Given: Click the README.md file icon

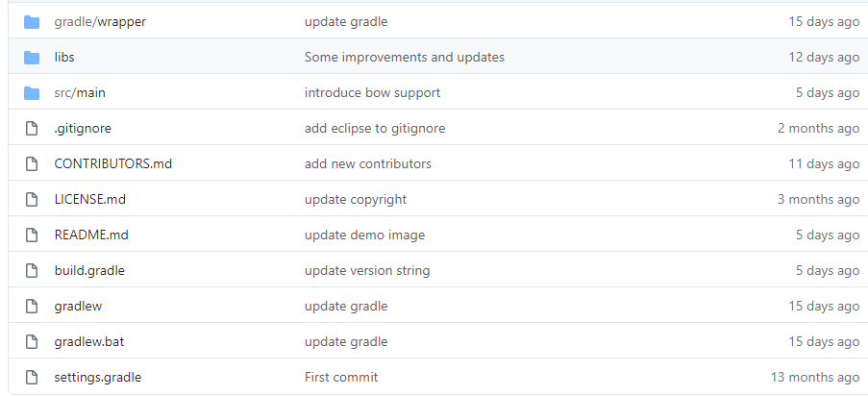Looking at the screenshot, I should tap(32, 235).
